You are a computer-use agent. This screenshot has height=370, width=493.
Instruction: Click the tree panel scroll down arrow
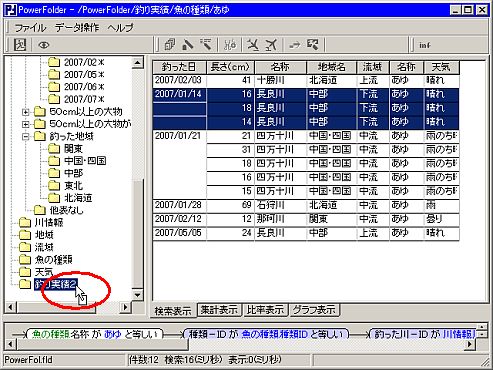pyautogui.click(x=137, y=295)
